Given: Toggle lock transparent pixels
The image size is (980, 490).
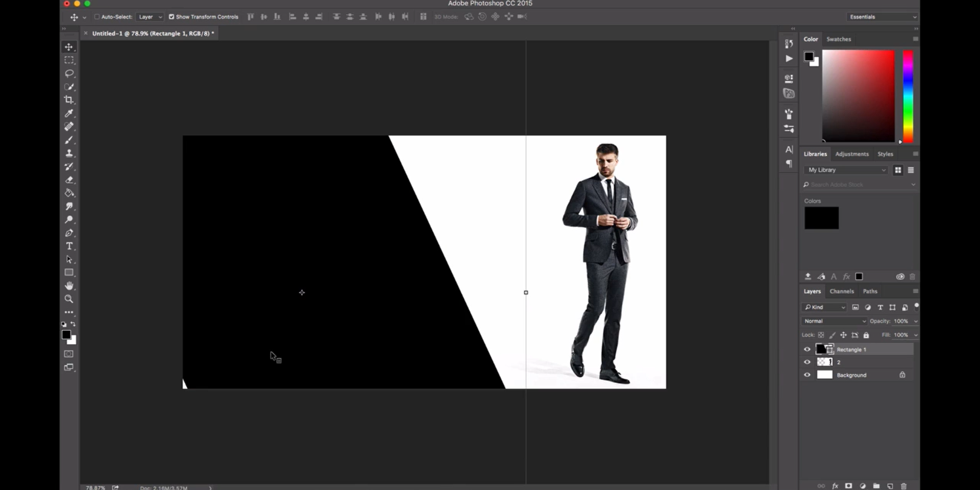Looking at the screenshot, I should 821,335.
